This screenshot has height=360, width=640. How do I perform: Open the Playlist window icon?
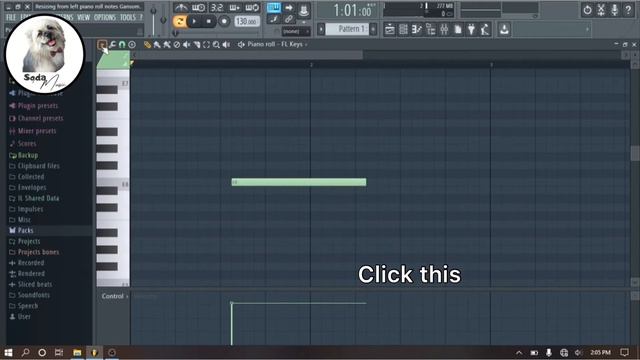(x=390, y=29)
